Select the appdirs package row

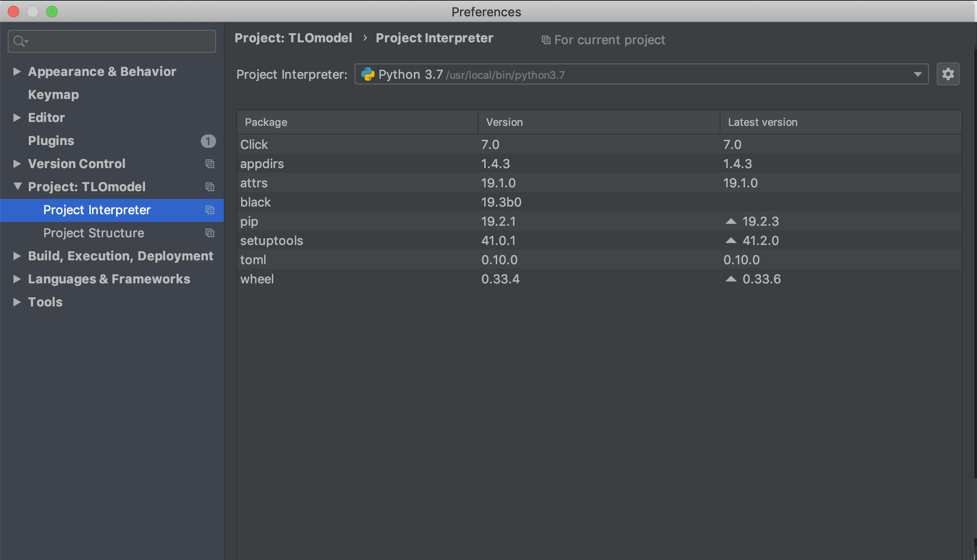pos(599,164)
